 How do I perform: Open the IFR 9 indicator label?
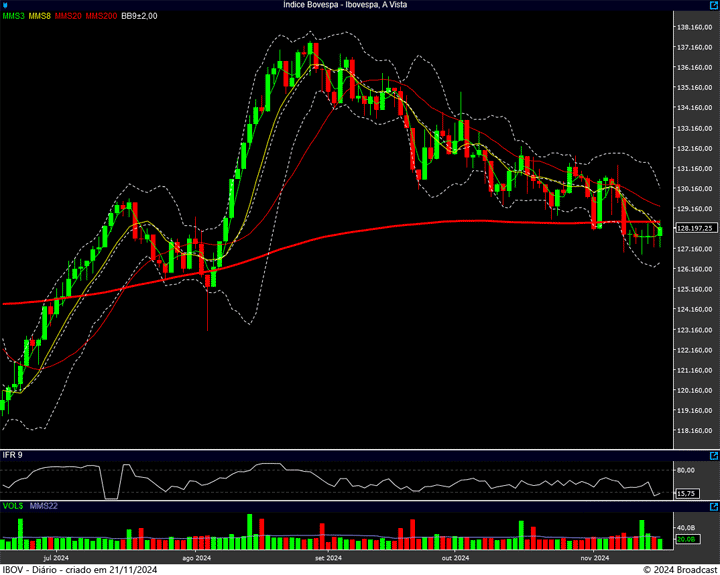[13, 455]
